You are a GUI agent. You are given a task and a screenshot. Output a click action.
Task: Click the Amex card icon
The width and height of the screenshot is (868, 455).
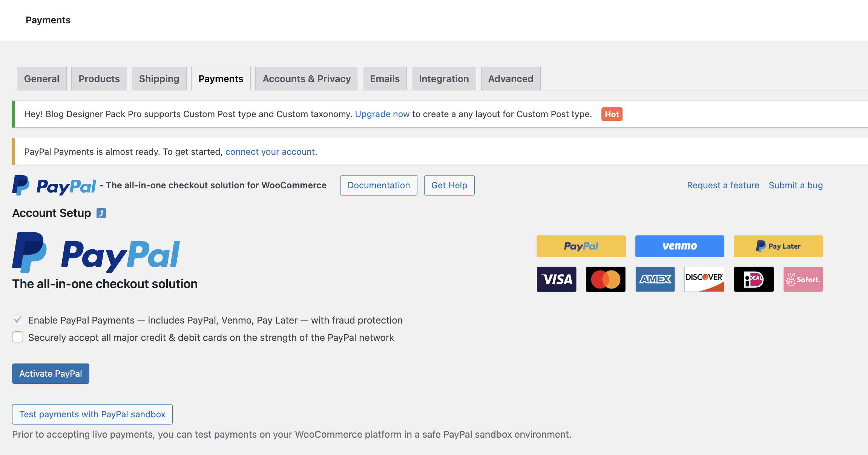pyautogui.click(x=655, y=279)
